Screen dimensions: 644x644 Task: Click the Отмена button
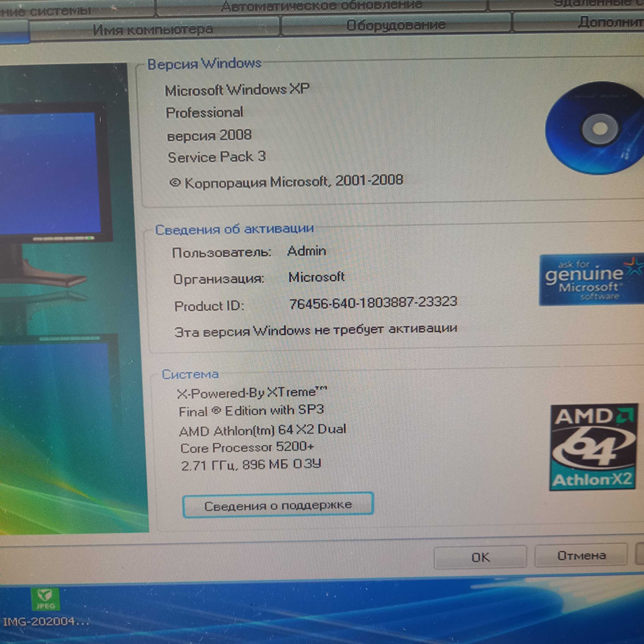click(x=581, y=555)
